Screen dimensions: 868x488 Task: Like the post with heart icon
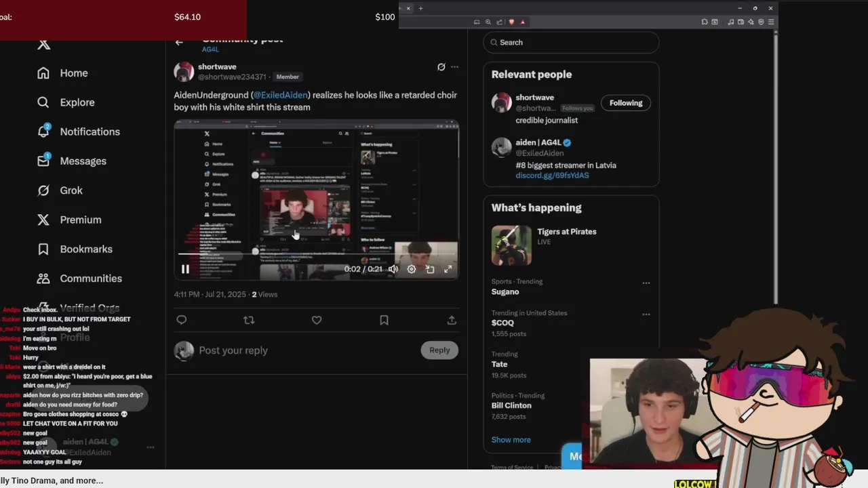pyautogui.click(x=317, y=320)
